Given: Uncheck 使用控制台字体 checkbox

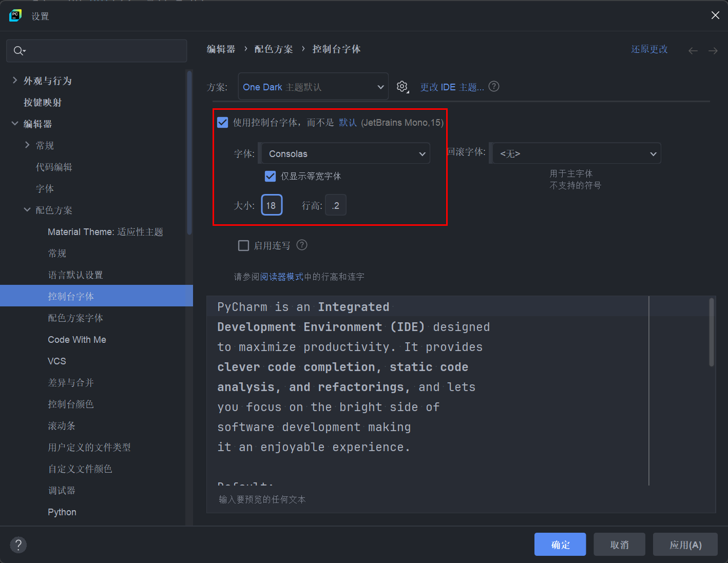Looking at the screenshot, I should tap(223, 122).
